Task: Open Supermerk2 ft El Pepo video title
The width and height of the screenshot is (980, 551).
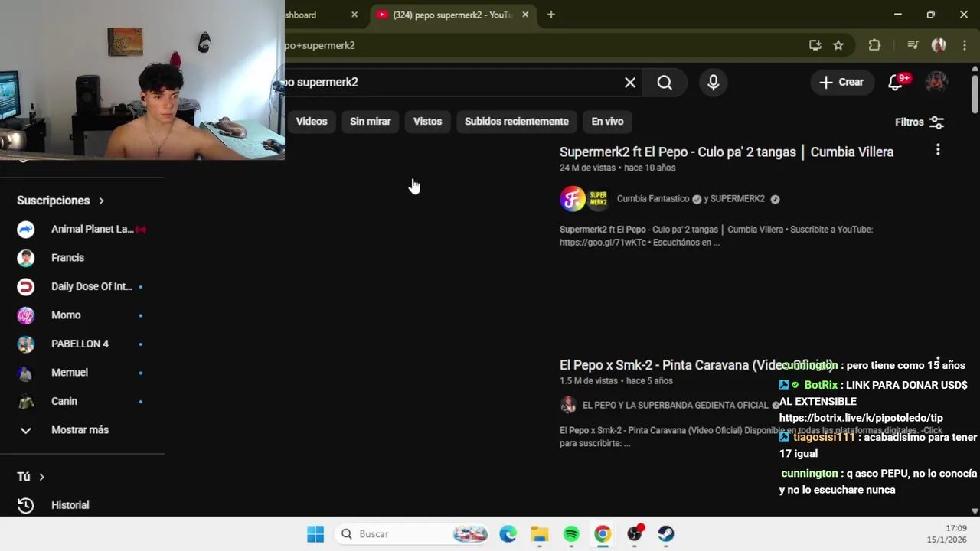Action: (727, 152)
